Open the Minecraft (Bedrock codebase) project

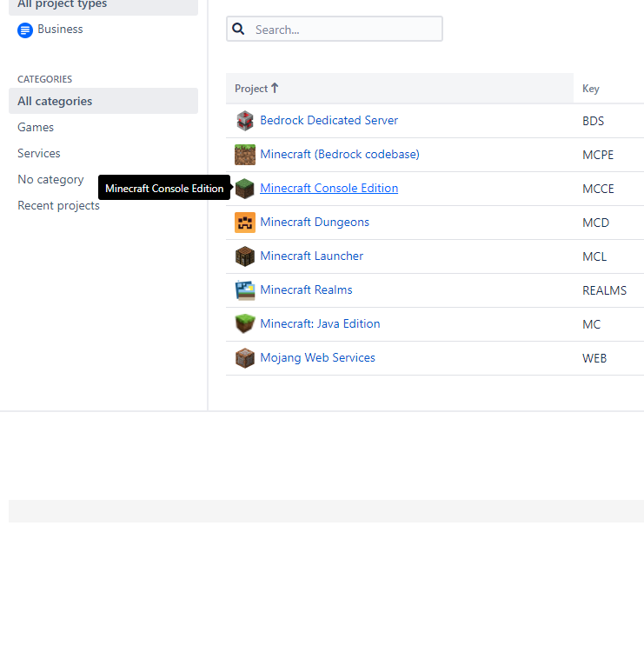click(x=339, y=154)
